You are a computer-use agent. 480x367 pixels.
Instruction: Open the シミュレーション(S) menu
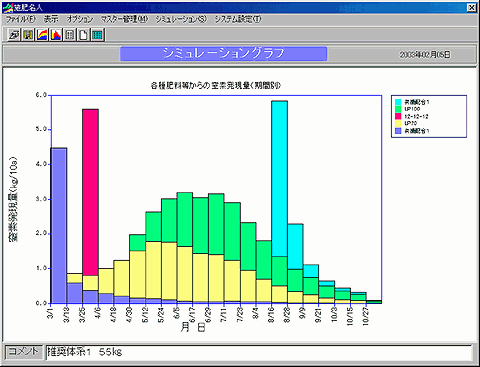pyautogui.click(x=181, y=19)
